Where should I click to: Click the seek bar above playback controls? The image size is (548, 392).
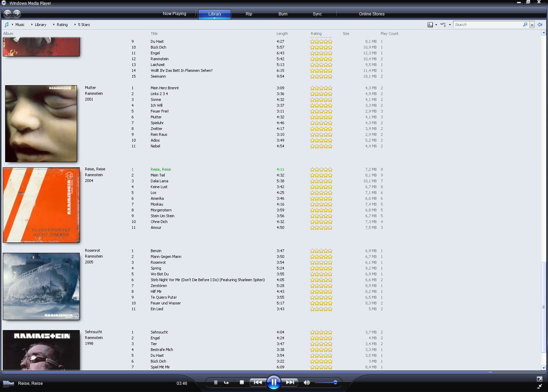click(x=274, y=372)
